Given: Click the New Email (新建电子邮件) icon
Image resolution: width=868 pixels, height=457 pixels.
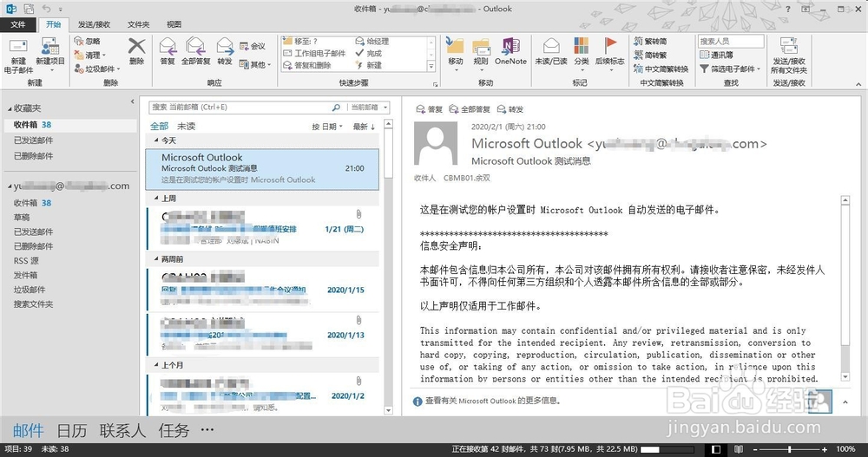Looking at the screenshot, I should tap(18, 47).
